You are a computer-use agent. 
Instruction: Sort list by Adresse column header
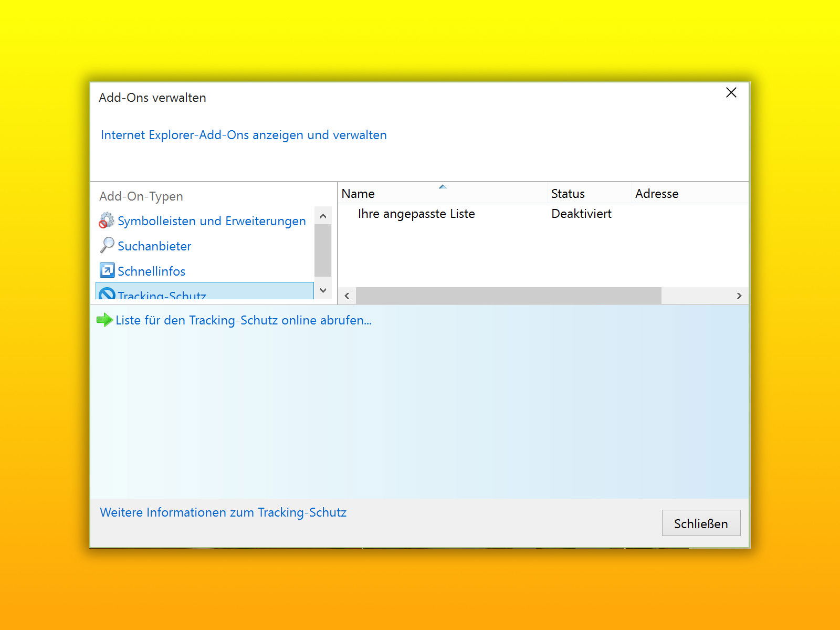(690, 193)
